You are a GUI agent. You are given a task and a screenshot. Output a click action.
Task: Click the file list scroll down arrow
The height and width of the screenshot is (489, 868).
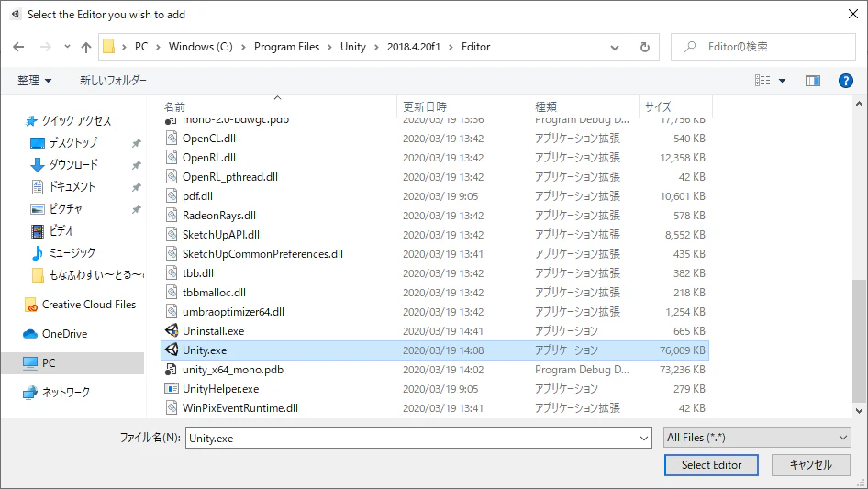coord(859,411)
